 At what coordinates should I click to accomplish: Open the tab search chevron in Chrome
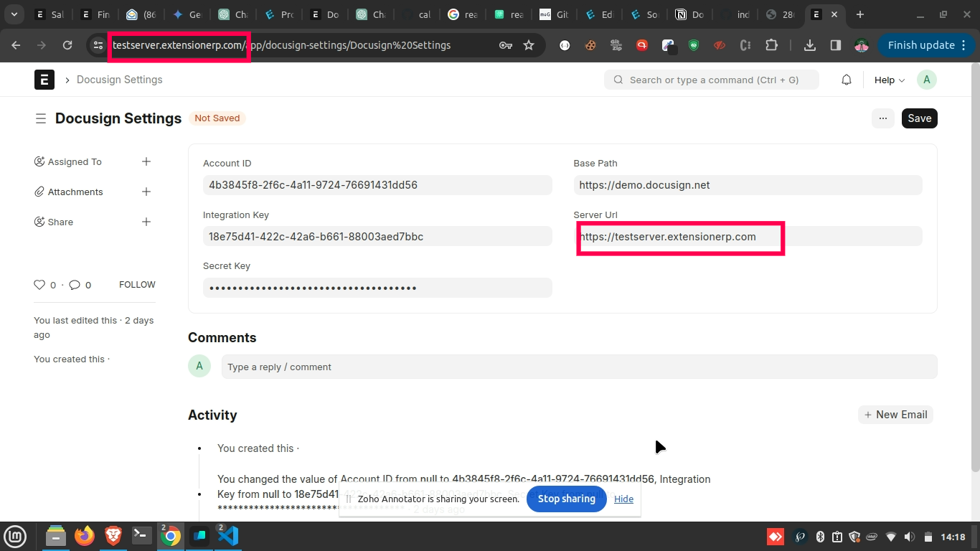(x=14, y=14)
